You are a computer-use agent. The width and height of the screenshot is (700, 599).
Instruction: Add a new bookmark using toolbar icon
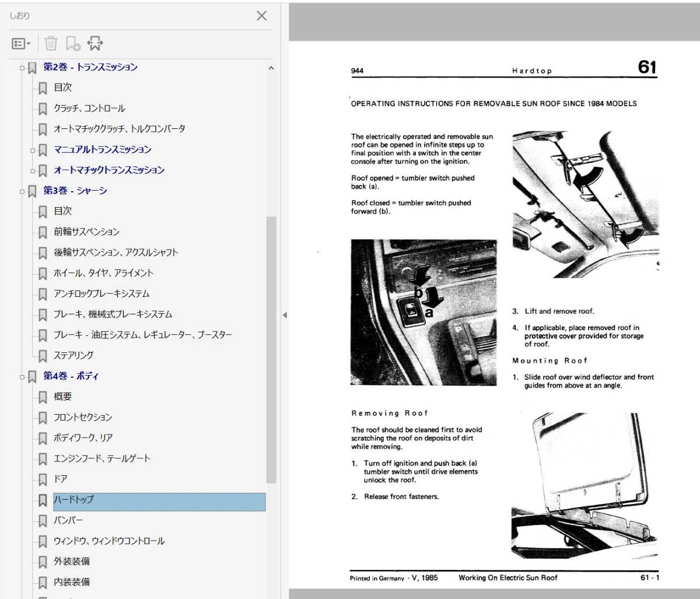(x=73, y=44)
